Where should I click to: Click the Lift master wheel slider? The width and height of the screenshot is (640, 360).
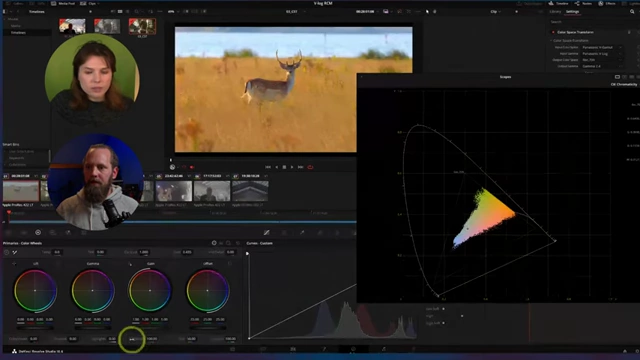(35, 328)
